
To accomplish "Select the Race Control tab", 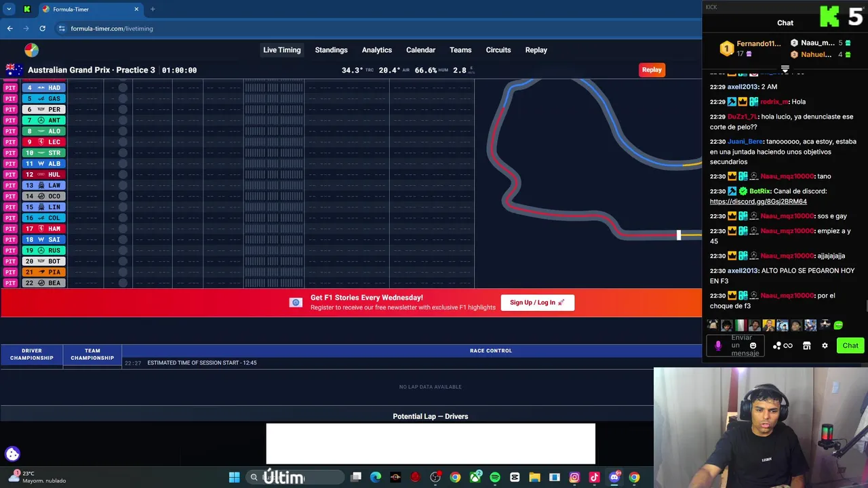I will (490, 350).
